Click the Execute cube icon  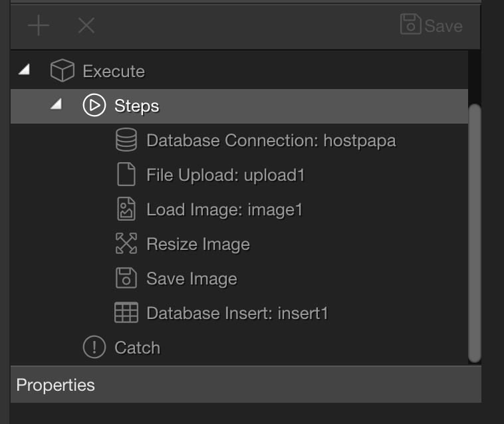63,70
